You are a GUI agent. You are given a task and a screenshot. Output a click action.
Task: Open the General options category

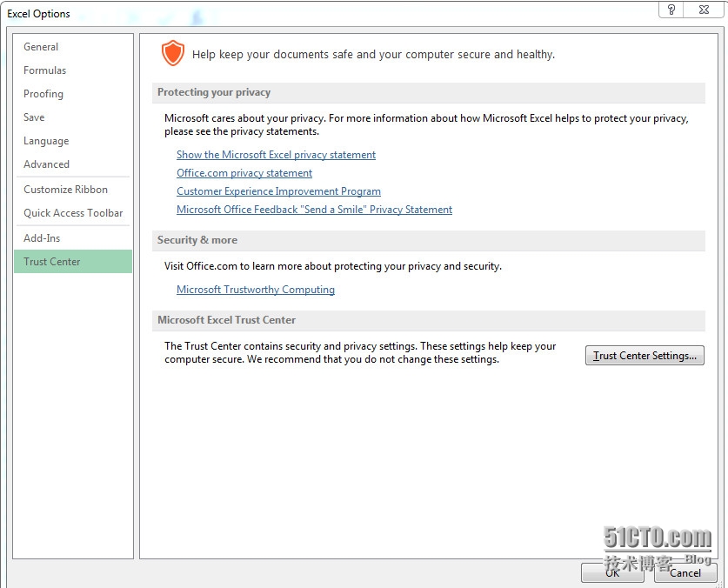point(73,47)
